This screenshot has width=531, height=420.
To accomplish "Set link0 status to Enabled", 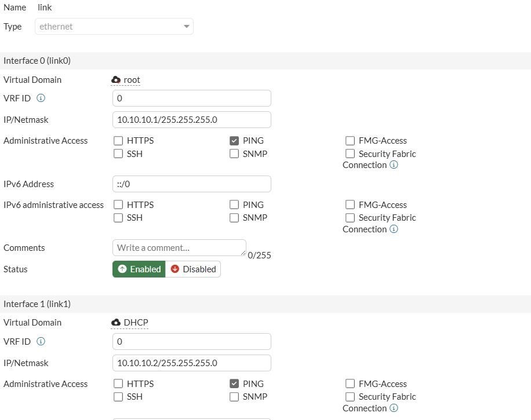I will click(x=139, y=269).
